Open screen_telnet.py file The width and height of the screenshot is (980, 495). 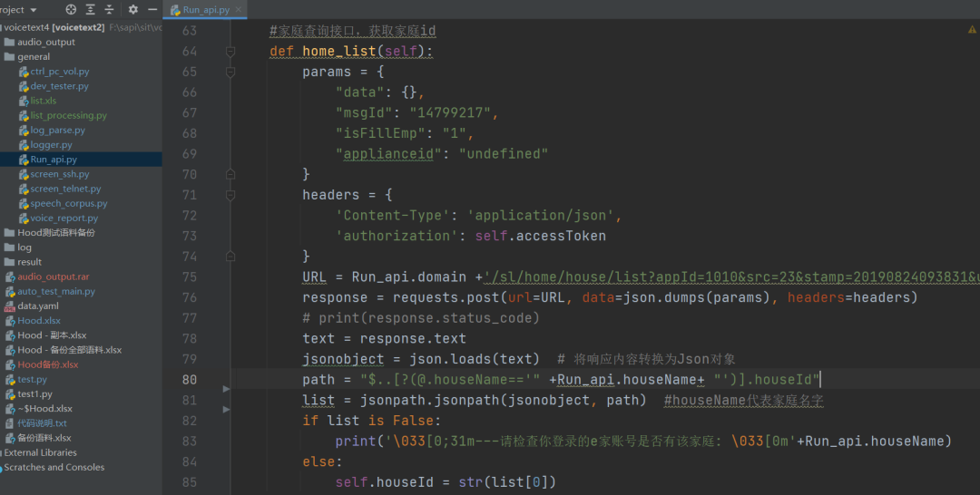tap(65, 189)
